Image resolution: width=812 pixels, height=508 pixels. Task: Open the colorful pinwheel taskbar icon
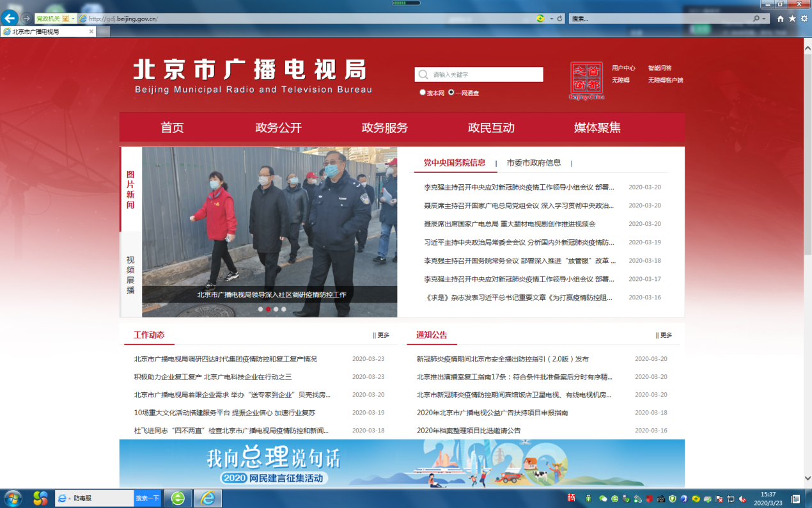pyautogui.click(x=40, y=498)
